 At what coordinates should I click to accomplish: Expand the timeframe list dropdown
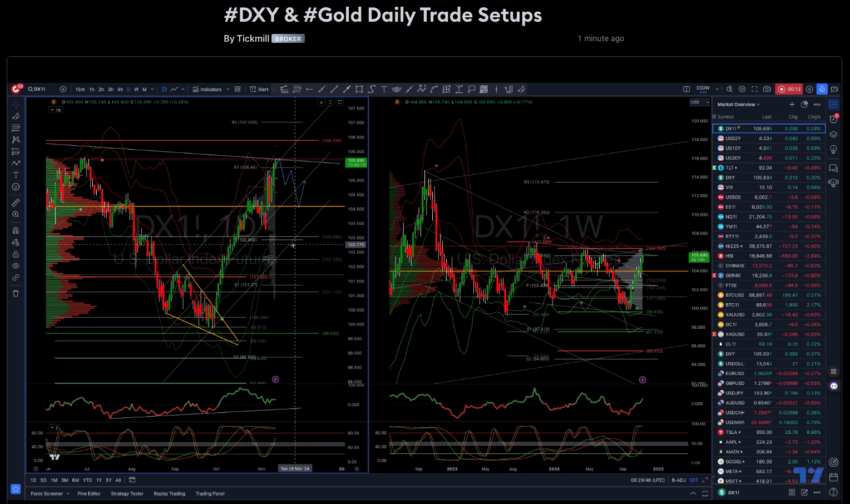(152, 89)
